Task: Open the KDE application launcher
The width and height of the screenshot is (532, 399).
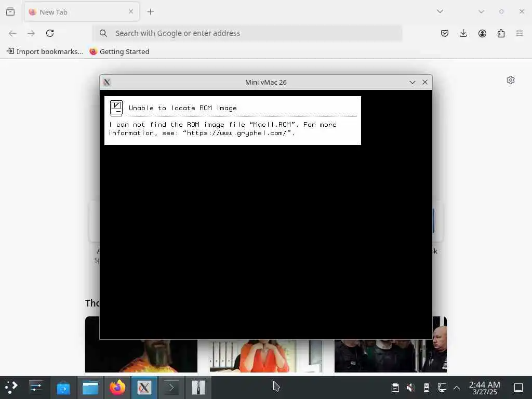Action: tap(11, 388)
